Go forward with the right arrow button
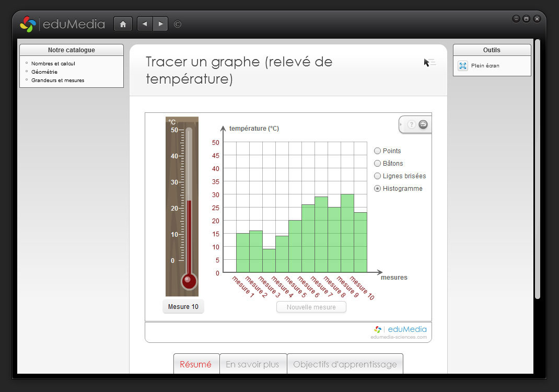559x392 pixels. (160, 24)
